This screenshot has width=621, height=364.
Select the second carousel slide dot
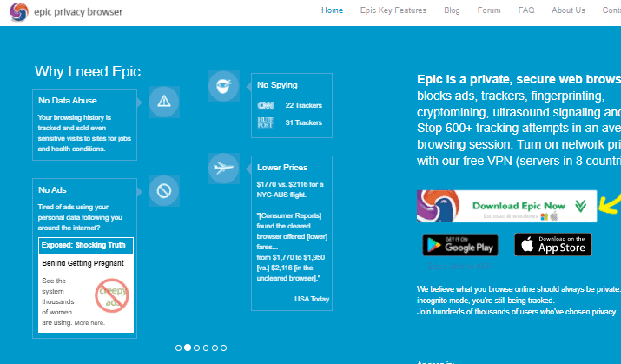188,347
